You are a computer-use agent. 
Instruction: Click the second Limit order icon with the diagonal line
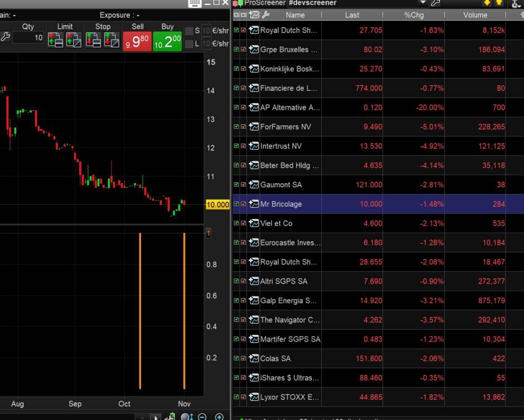pos(74,40)
